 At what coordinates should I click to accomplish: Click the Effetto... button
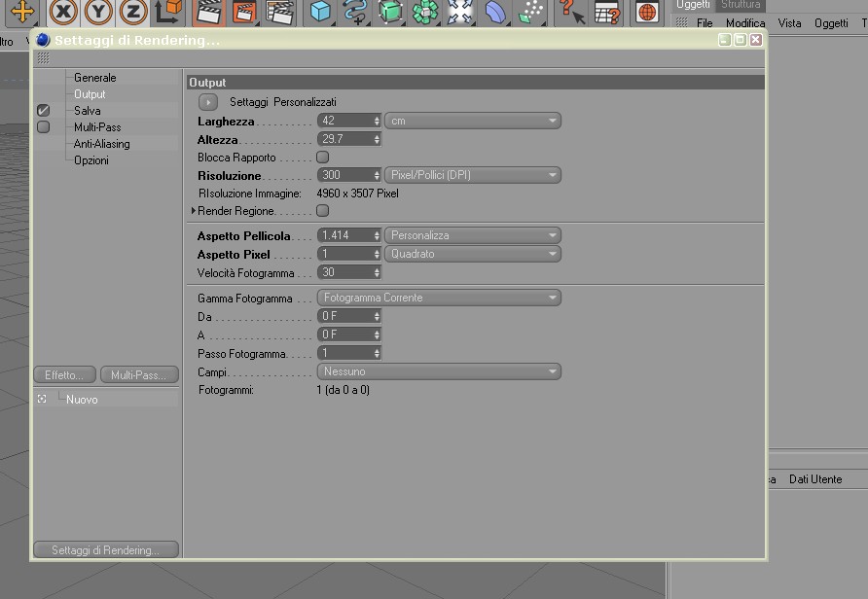pyautogui.click(x=64, y=375)
